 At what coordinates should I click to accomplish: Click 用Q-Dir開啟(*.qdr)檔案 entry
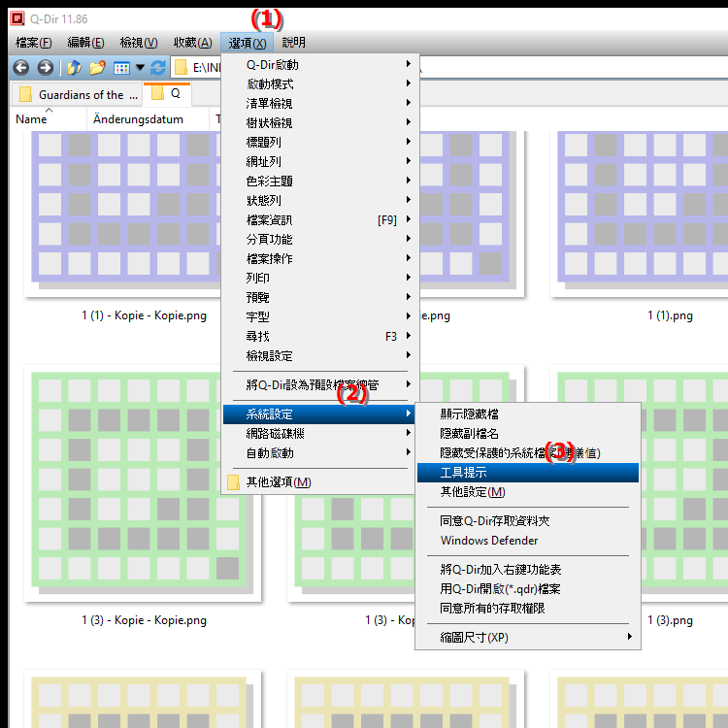[x=528, y=589]
